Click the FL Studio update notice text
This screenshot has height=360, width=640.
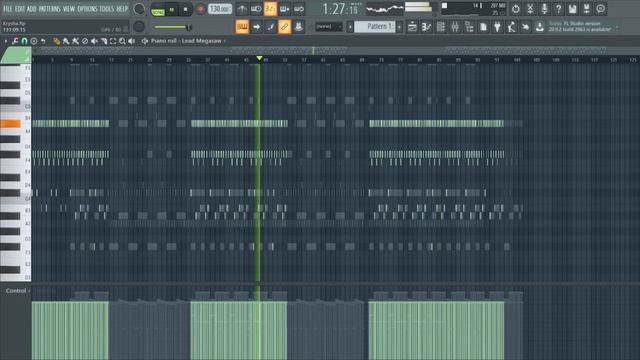click(580, 27)
